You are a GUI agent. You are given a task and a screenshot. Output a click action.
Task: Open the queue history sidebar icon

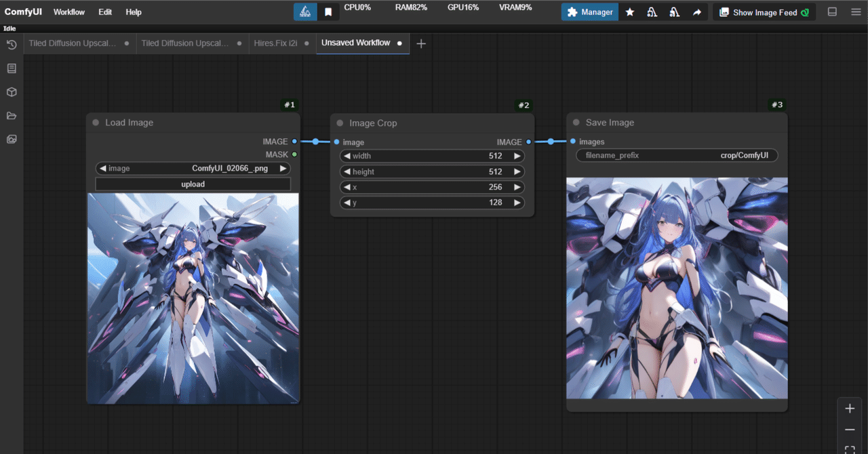[12, 45]
